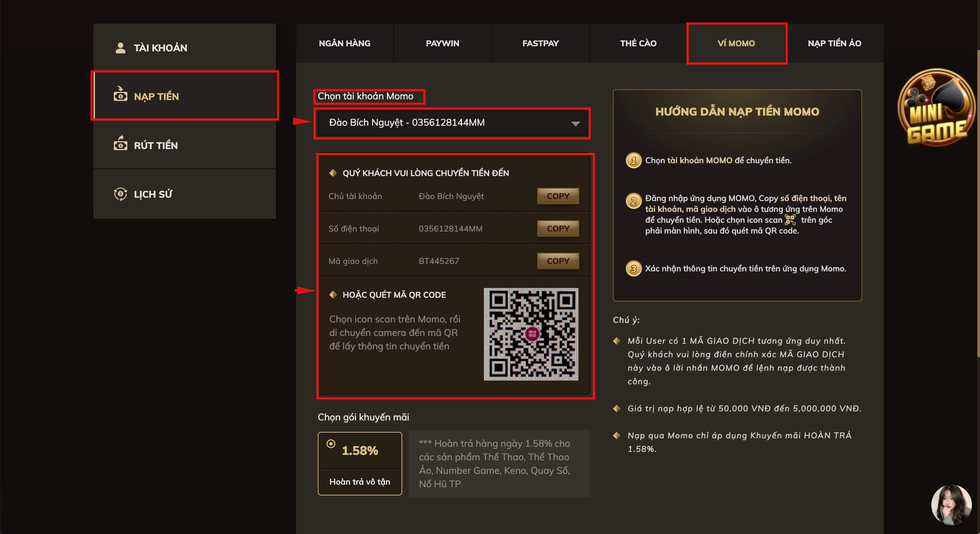This screenshot has height=534, width=980.
Task: Switch to the Ngân Hàng tab
Action: pyautogui.click(x=345, y=43)
